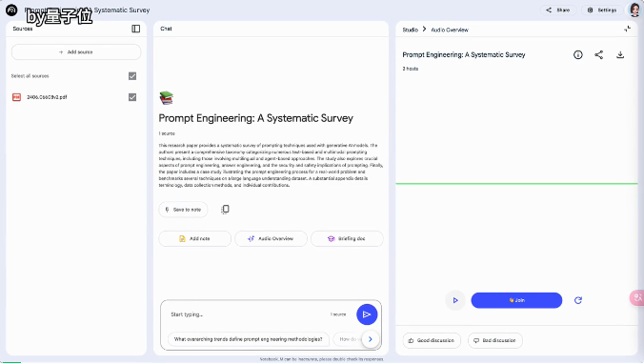Click the Add source button
Screen dimensions: 644x364
pos(76,52)
